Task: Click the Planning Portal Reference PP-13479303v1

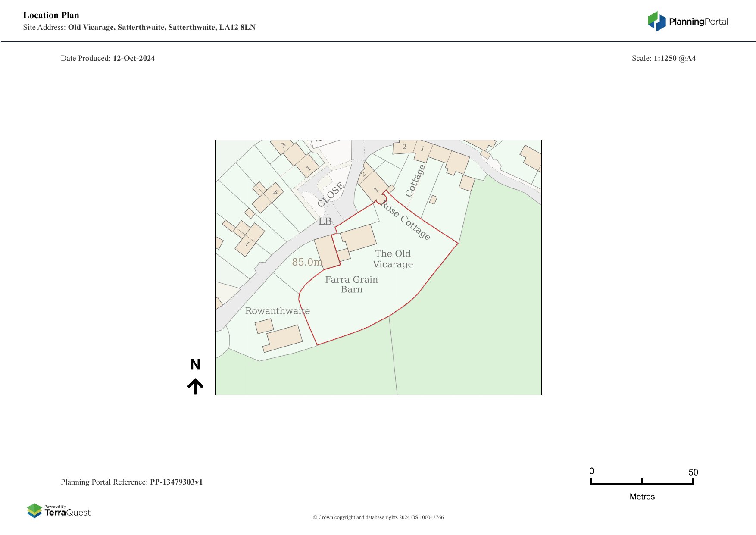Action: (x=176, y=482)
